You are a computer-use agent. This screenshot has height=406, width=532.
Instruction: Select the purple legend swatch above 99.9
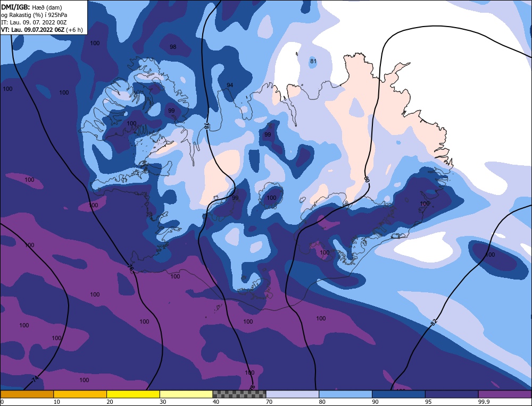point(505,394)
